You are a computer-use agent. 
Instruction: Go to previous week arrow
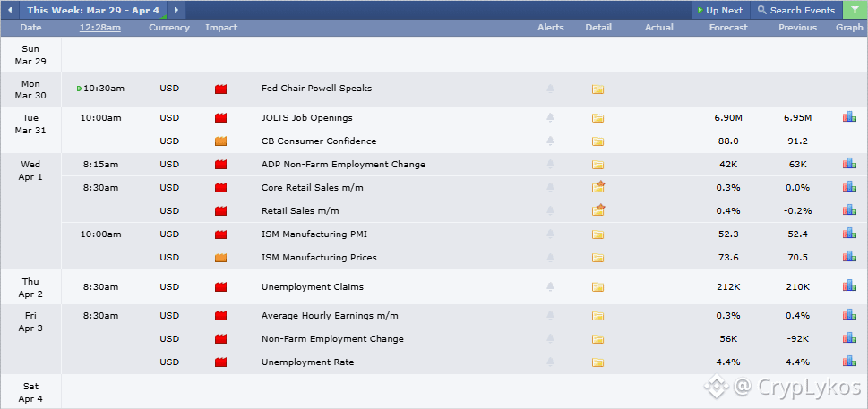pyautogui.click(x=10, y=10)
